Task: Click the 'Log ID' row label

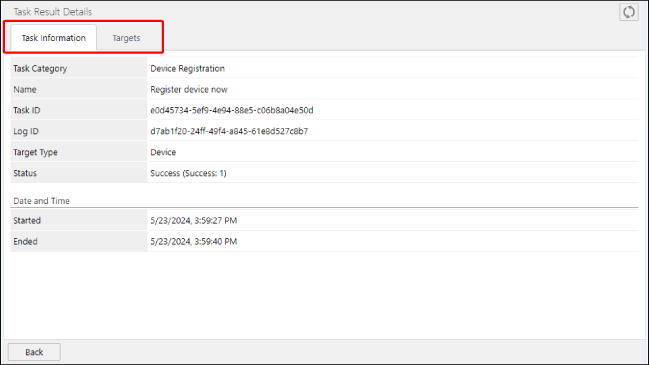Action: [x=26, y=131]
